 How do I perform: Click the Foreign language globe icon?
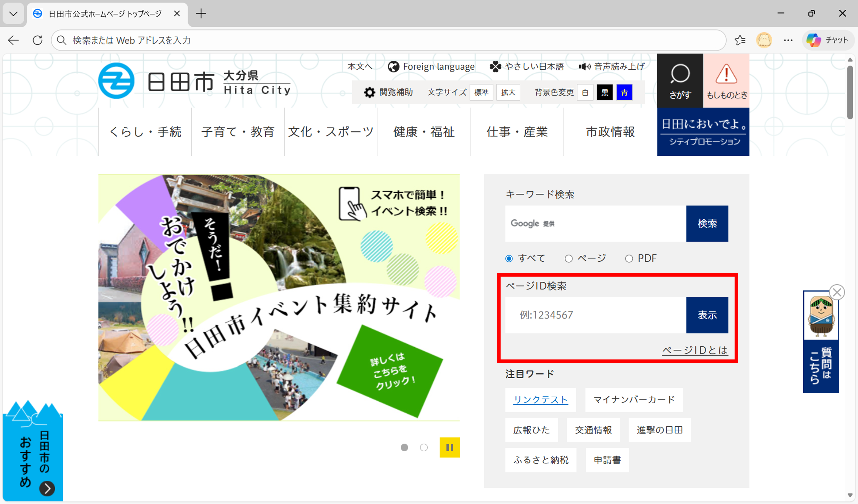tap(393, 66)
